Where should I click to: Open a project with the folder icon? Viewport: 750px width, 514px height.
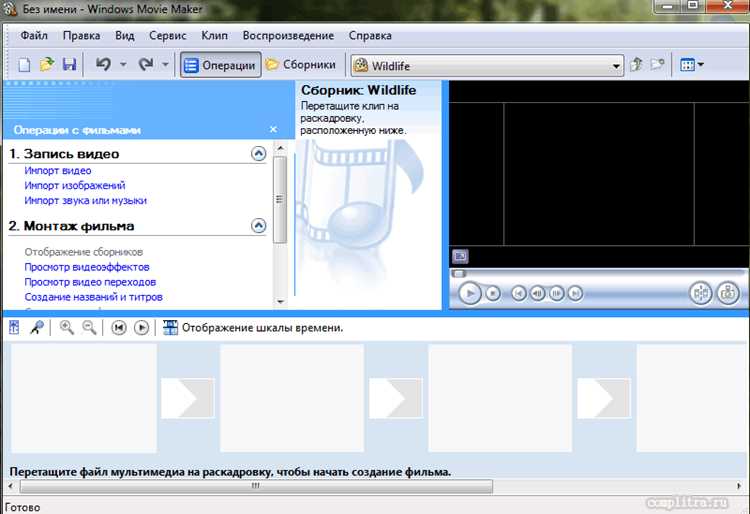click(47, 65)
